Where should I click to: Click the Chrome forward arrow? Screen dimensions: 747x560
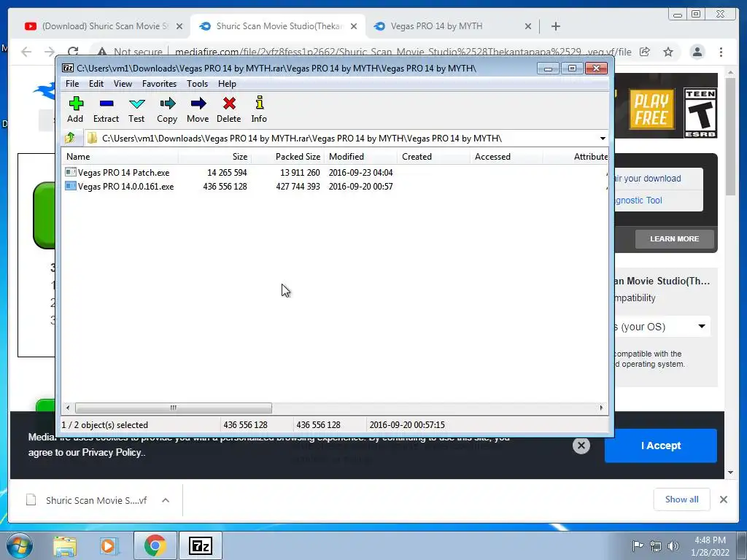[50, 52]
